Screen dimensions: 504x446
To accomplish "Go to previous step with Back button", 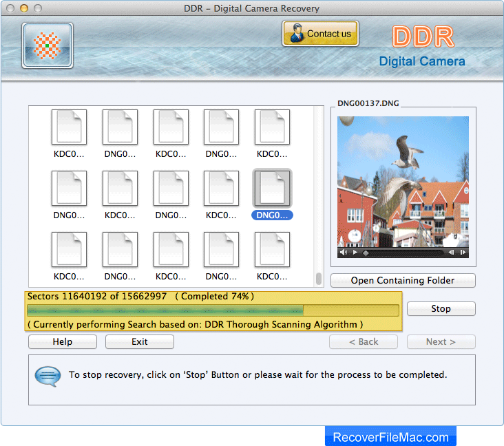I will (x=364, y=341).
